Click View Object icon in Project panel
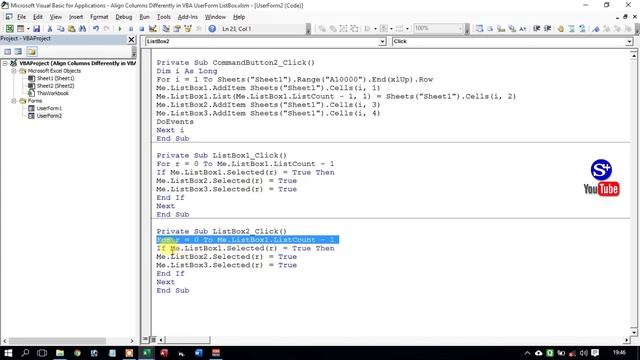Viewport: 640px width, 360px height. pyautogui.click(x=18, y=51)
